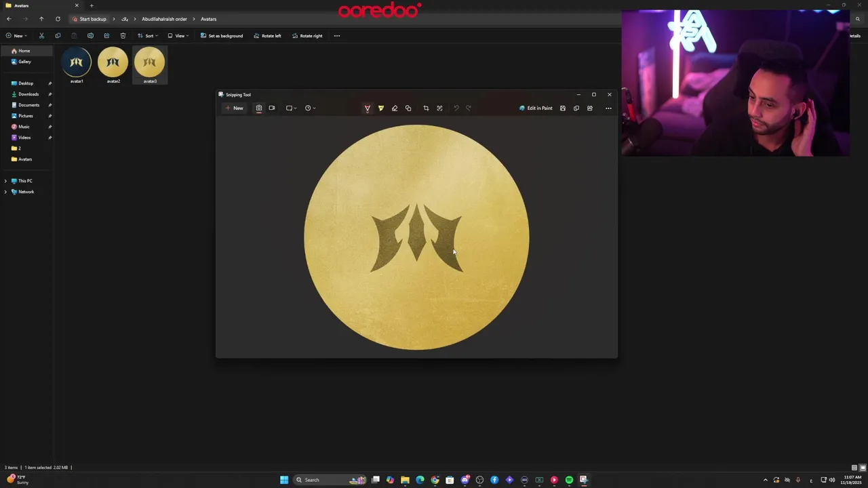The width and height of the screenshot is (868, 488).
Task: Copy the snip to the clipboard
Action: click(576, 108)
